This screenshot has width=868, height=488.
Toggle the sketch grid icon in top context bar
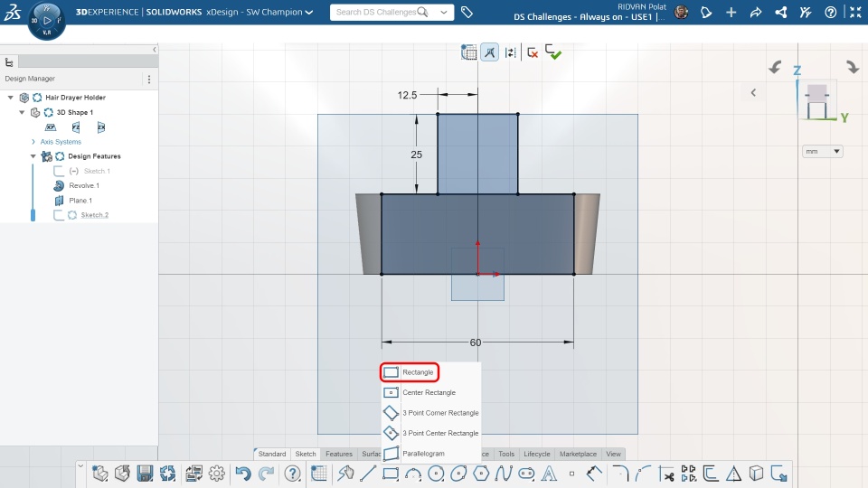tap(469, 52)
